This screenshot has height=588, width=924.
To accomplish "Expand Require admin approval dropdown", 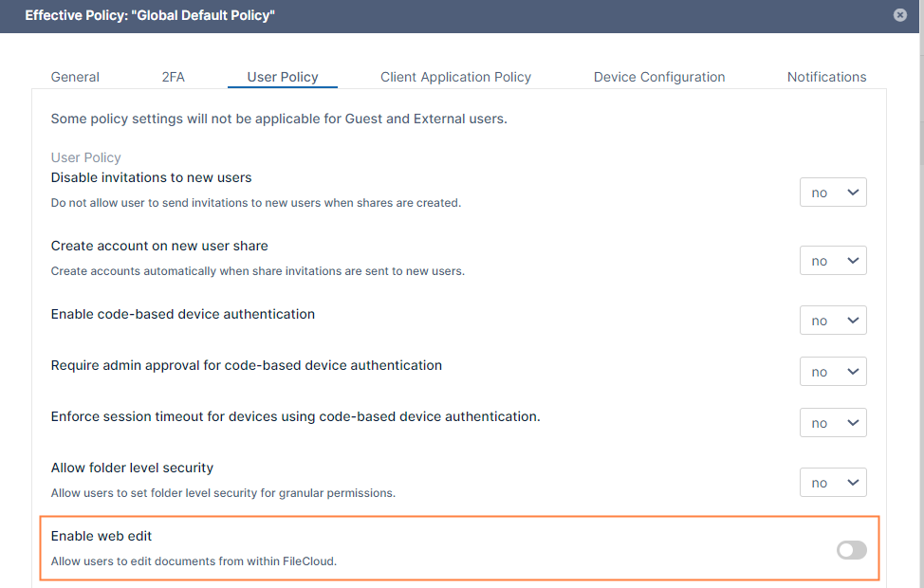I will point(833,372).
